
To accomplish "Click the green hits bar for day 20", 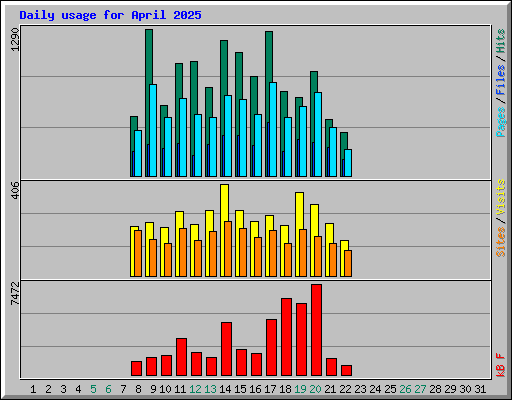I will [x=314, y=82].
